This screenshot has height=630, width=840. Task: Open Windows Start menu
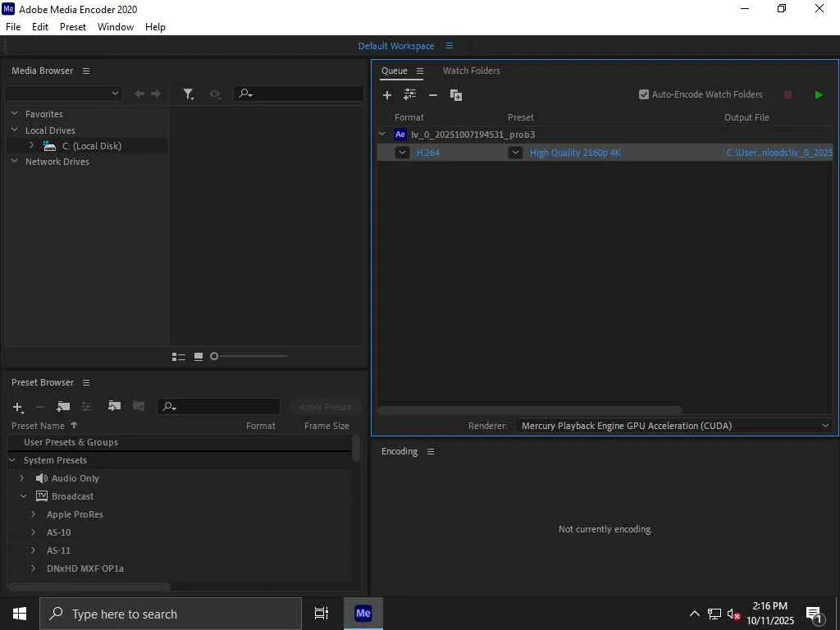point(20,614)
